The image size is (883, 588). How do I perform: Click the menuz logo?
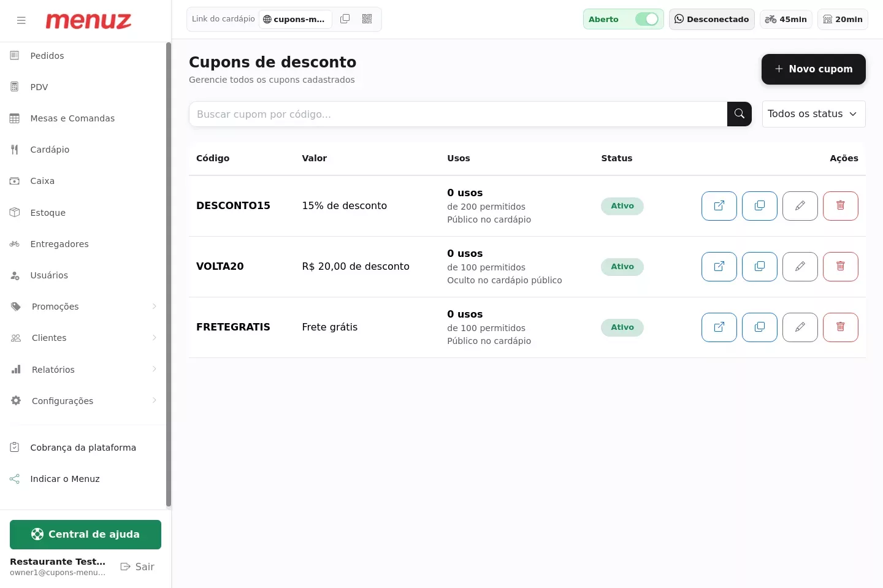tap(88, 20)
